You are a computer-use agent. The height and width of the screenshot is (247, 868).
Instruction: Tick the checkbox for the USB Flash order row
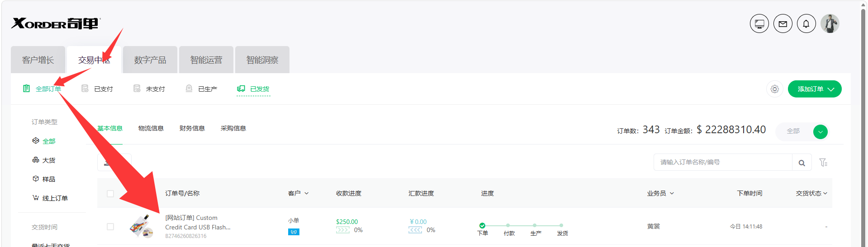tap(110, 227)
